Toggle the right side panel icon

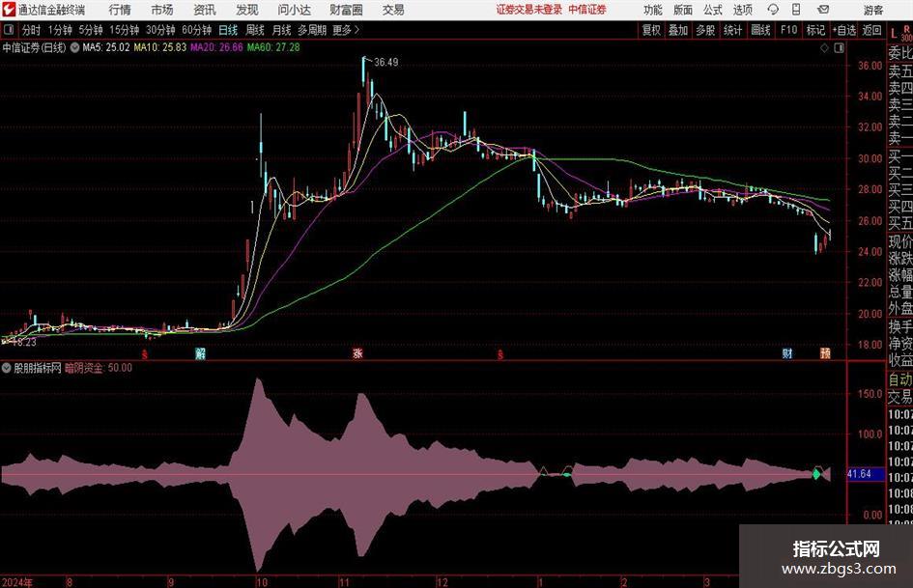(x=839, y=48)
